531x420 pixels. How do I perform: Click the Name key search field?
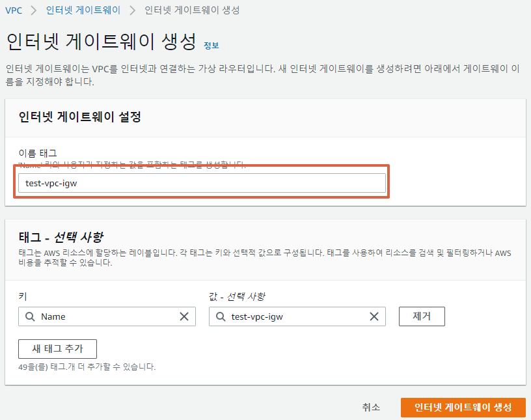tap(107, 316)
